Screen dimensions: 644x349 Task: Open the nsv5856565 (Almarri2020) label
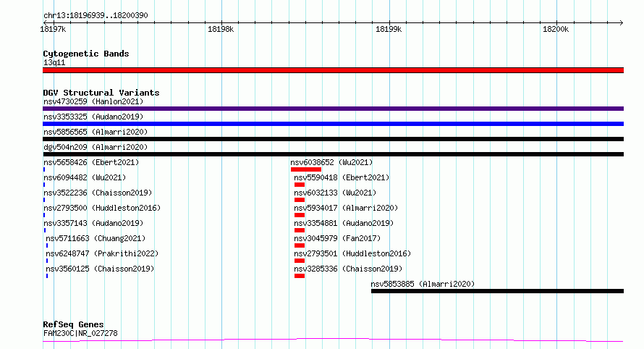click(96, 132)
